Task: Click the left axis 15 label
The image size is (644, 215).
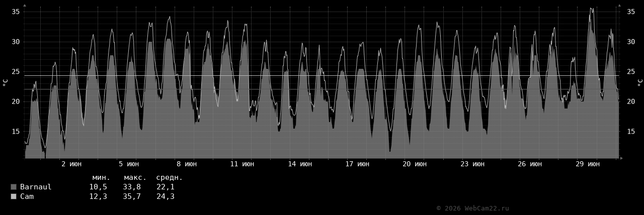Action: [x=16, y=132]
